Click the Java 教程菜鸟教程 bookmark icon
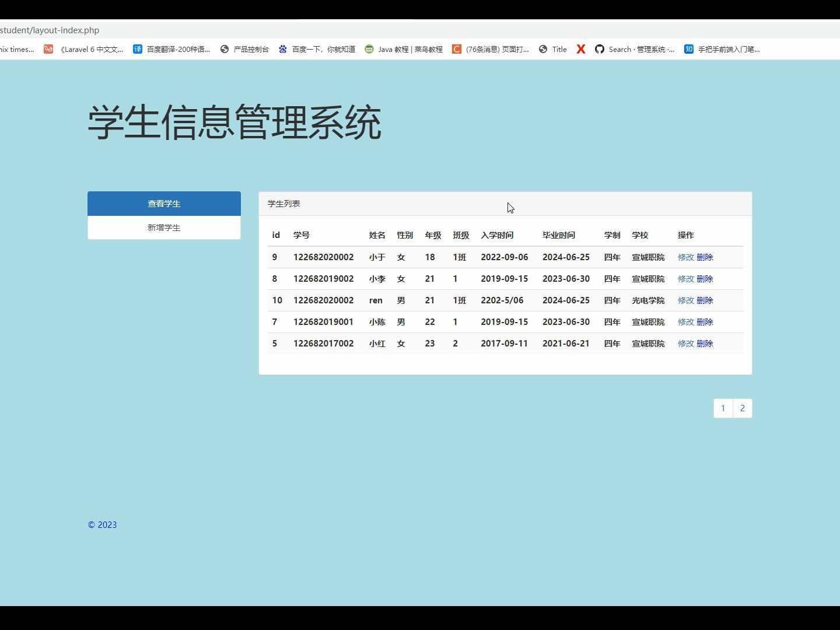This screenshot has width=840, height=630. (x=369, y=49)
